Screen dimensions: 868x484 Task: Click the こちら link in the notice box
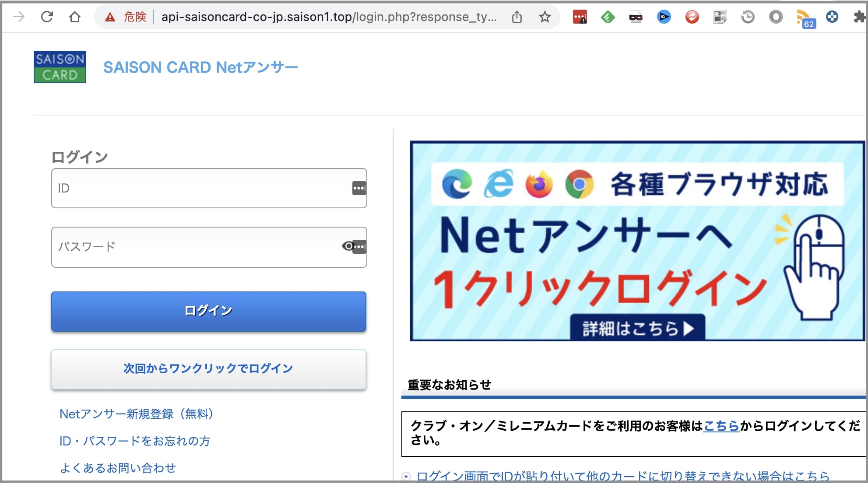(721, 426)
